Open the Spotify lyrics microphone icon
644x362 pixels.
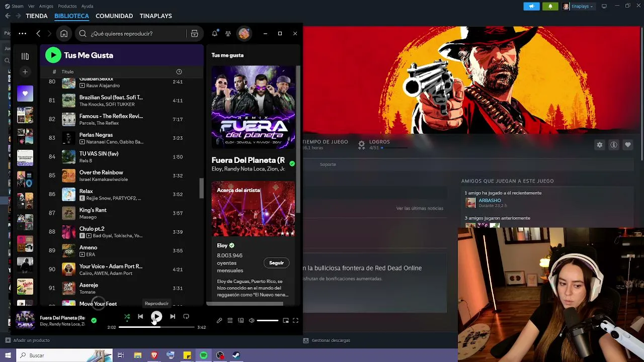(219, 320)
